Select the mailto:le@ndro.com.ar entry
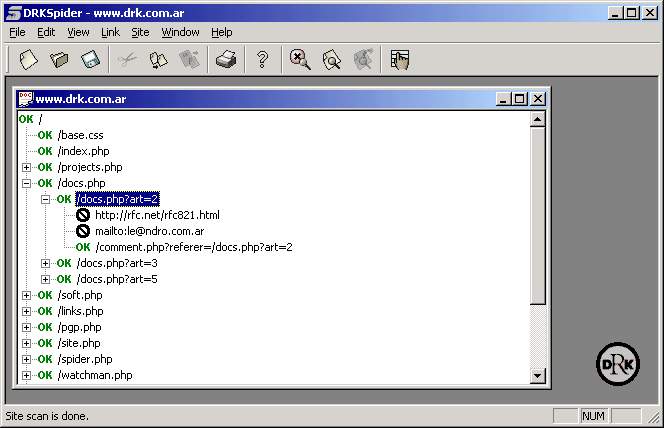Viewport: 664px width, 428px height. tap(149, 231)
